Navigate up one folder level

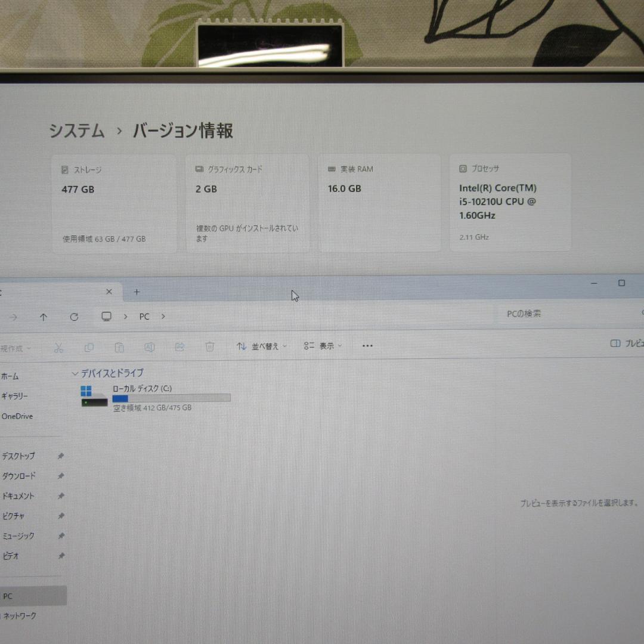click(44, 317)
